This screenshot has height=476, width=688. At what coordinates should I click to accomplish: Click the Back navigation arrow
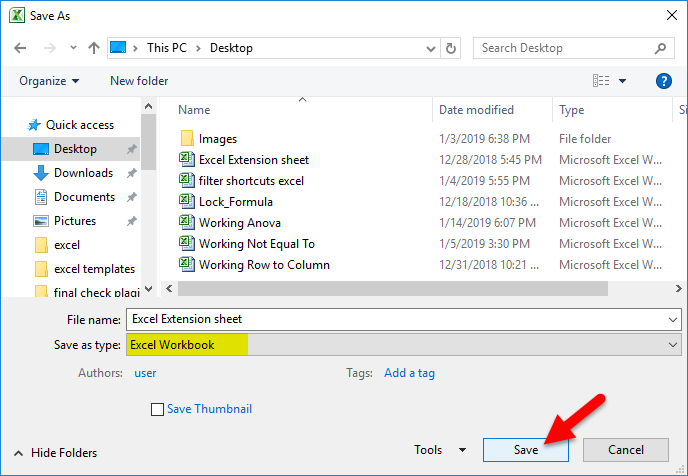[x=20, y=48]
